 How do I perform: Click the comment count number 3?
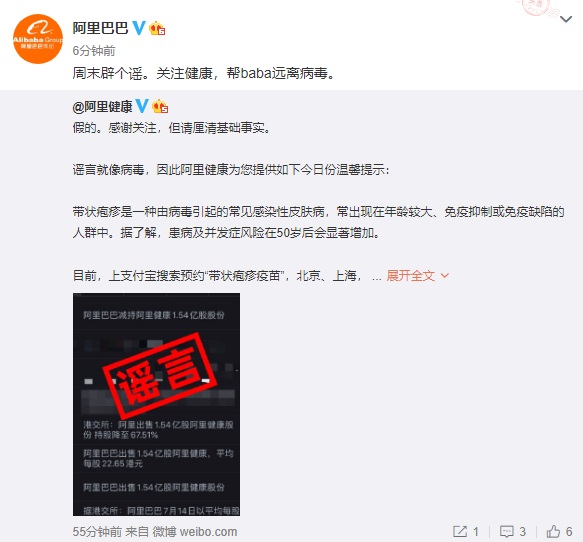[522, 532]
